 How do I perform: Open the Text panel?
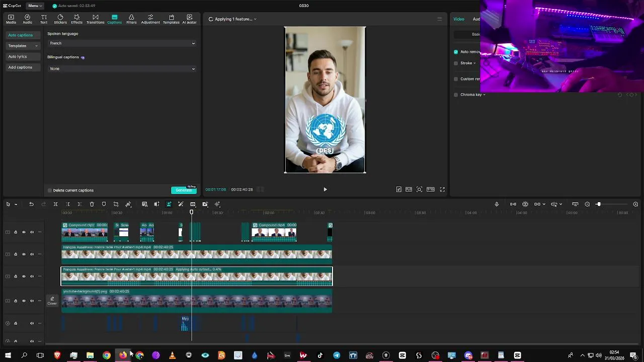click(44, 19)
